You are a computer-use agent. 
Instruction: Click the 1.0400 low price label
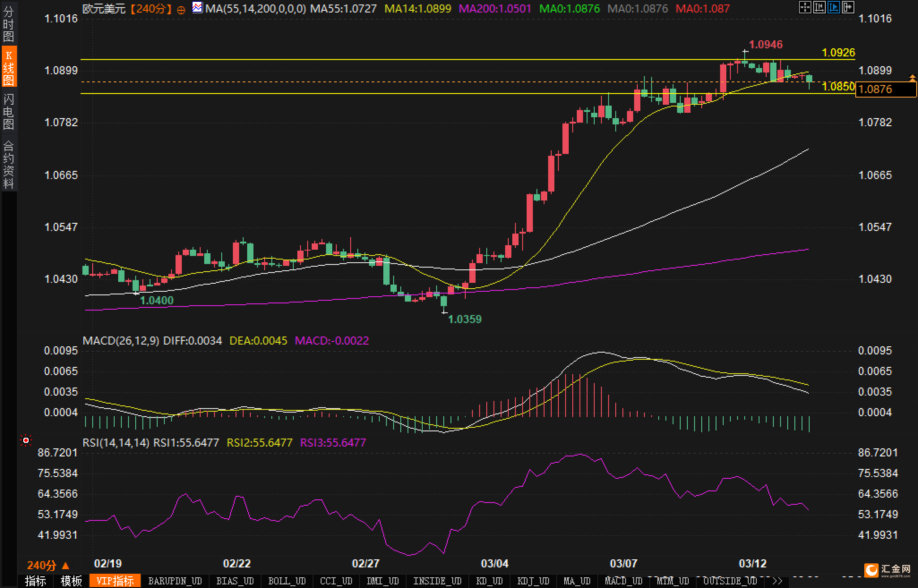coord(157,300)
